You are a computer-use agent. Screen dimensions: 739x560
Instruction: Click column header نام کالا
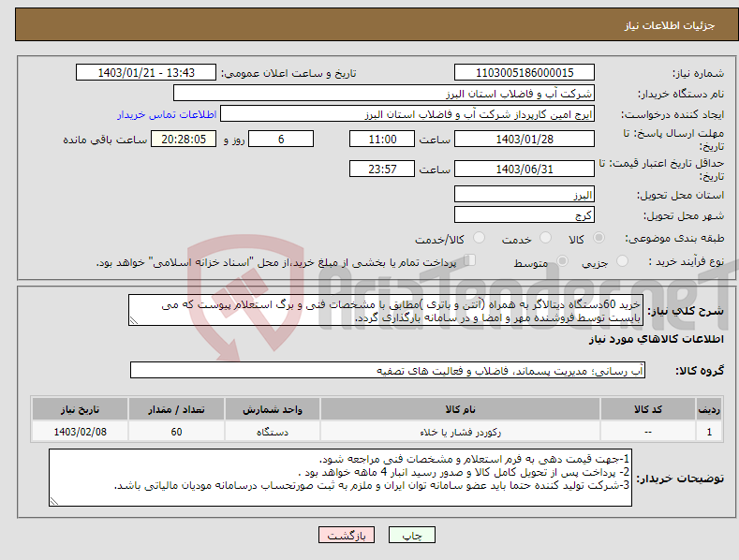460,409
